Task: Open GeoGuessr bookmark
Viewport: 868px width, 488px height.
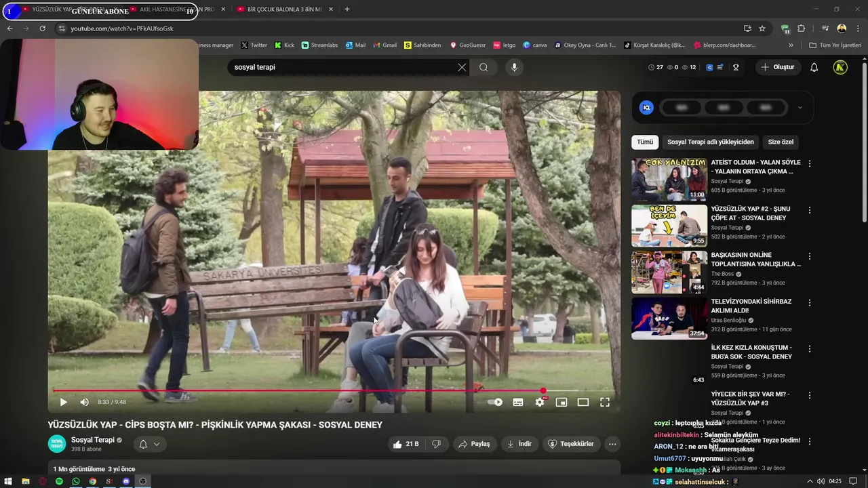Action: tap(467, 45)
